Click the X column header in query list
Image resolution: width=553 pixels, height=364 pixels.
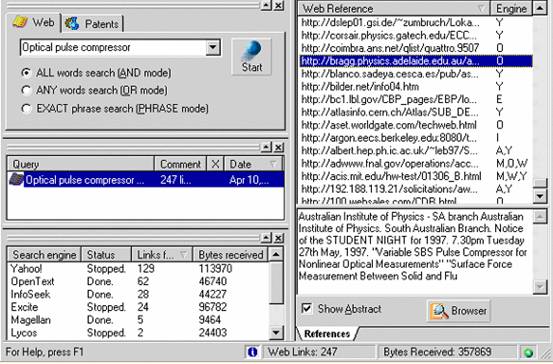tap(215, 164)
